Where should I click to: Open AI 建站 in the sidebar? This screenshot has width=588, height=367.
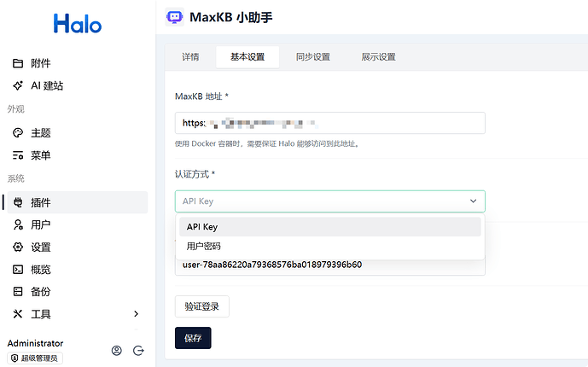tap(78, 86)
